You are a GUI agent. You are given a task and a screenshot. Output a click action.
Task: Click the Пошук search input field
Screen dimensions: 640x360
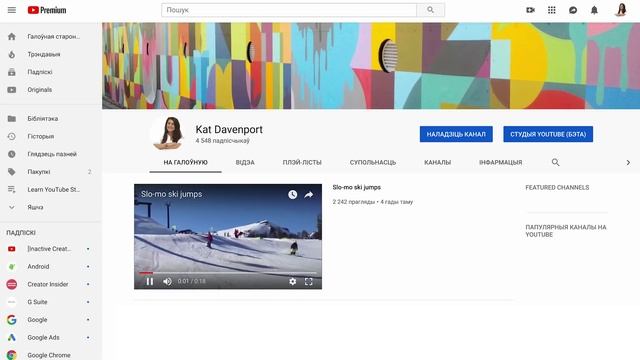tap(289, 10)
